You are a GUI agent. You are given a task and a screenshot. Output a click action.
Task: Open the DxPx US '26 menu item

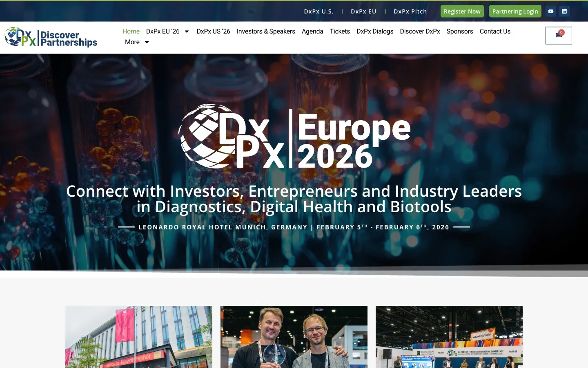pos(214,31)
